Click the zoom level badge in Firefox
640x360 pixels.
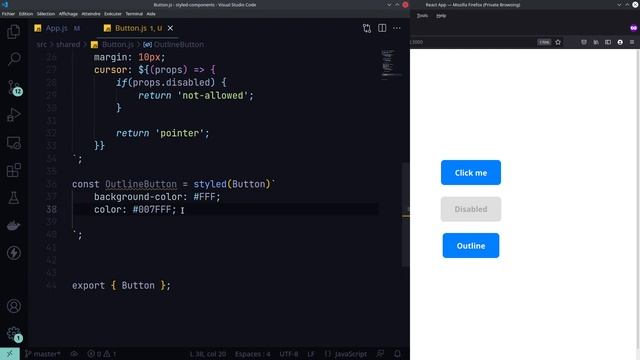tap(544, 42)
